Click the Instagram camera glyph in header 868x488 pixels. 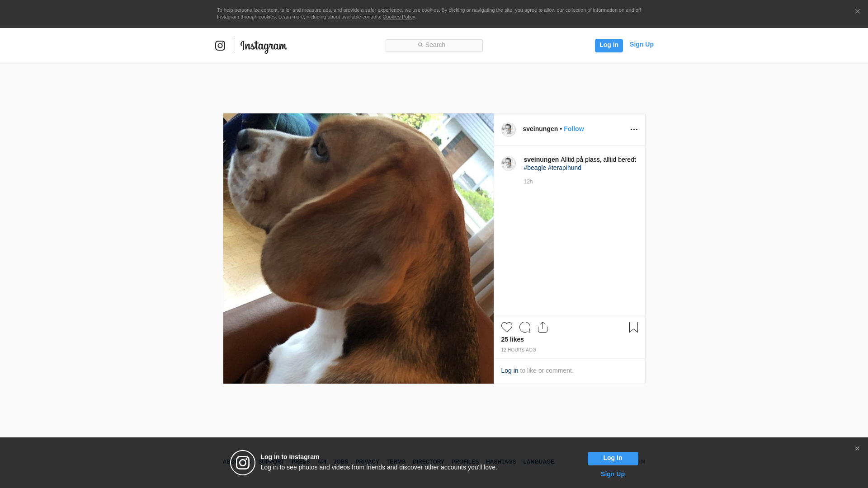(x=220, y=46)
